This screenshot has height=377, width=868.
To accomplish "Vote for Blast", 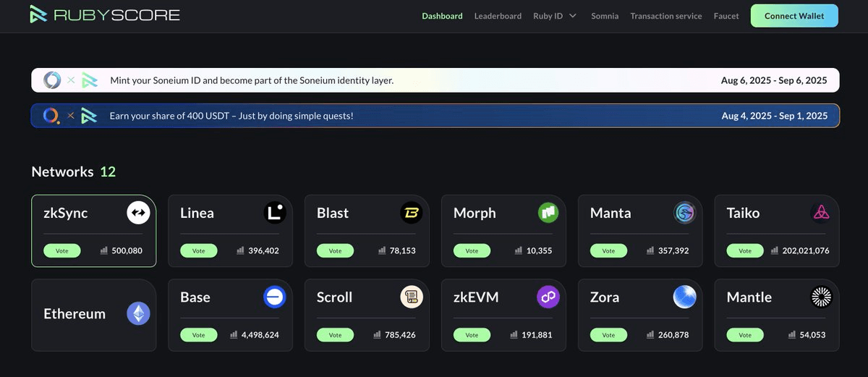I will click(335, 250).
